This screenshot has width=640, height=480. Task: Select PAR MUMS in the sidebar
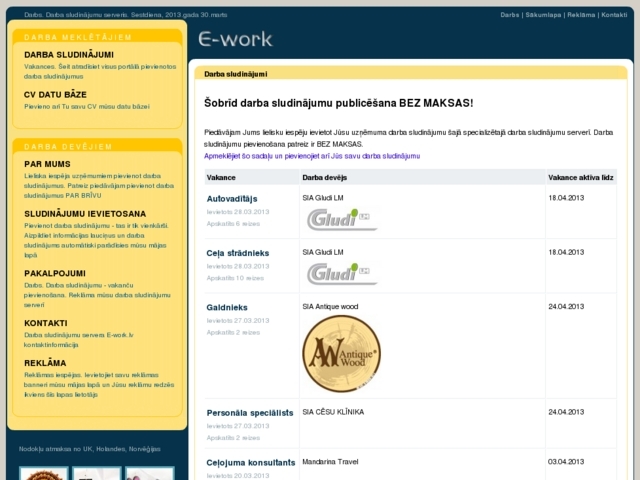pyautogui.click(x=47, y=163)
